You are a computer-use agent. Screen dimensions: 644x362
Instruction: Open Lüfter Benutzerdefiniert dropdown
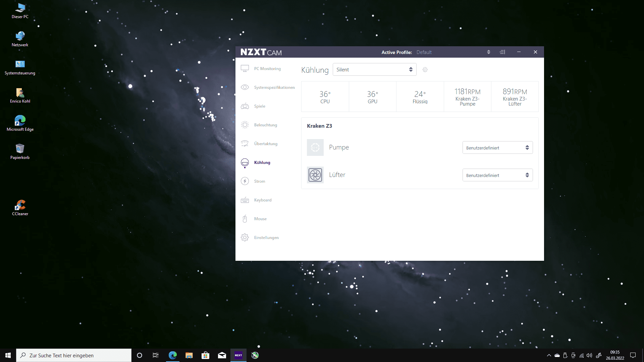coord(497,175)
